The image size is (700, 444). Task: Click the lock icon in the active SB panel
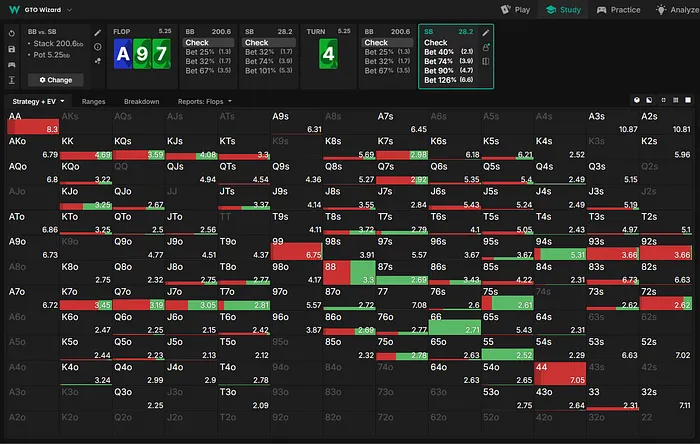[485, 47]
